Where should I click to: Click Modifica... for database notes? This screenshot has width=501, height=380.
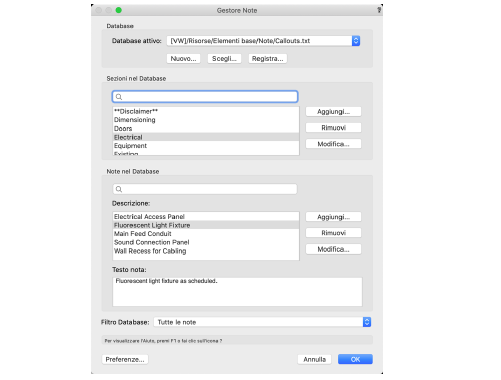[333, 249]
